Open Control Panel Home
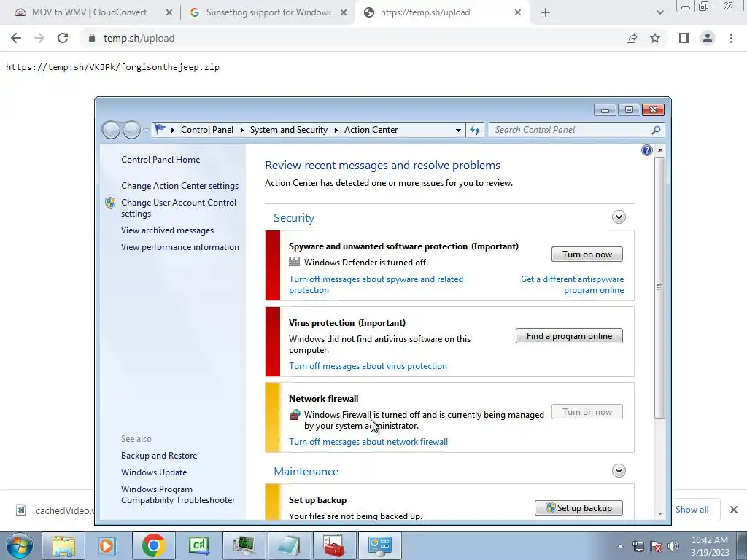 (160, 160)
